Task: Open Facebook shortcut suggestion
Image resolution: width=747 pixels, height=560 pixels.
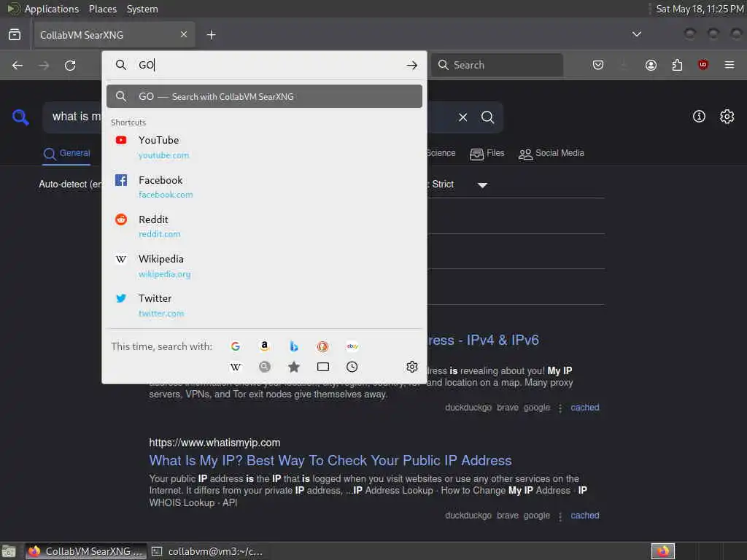Action: pos(264,187)
